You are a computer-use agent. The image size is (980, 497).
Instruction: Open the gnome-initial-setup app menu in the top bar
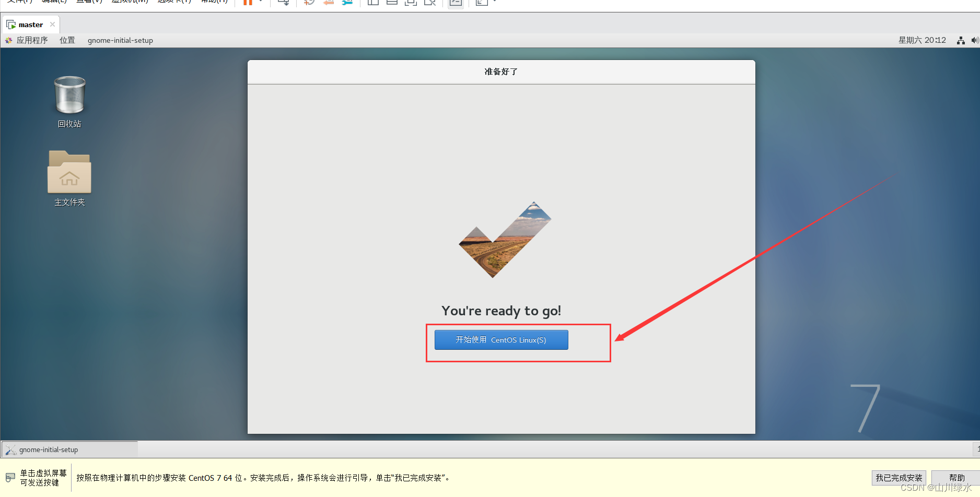point(120,40)
